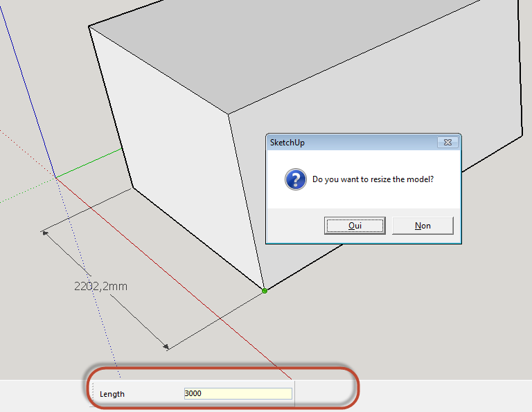532x412 pixels.
Task: Click the blue question mark icon
Action: (296, 179)
